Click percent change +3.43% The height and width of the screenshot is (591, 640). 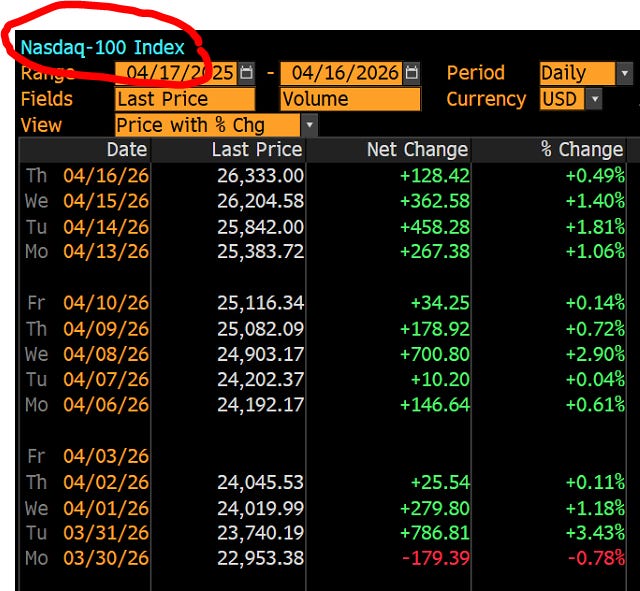[595, 533]
